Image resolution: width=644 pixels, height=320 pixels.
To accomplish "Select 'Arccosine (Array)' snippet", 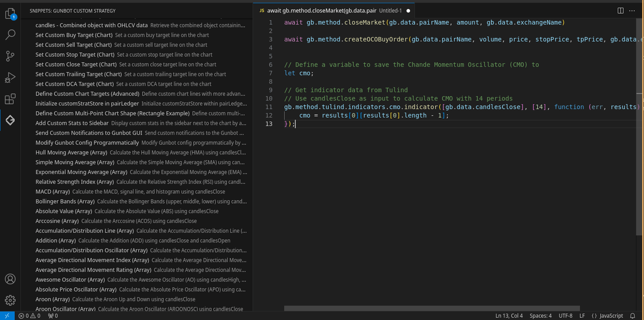I will (x=137, y=221).
